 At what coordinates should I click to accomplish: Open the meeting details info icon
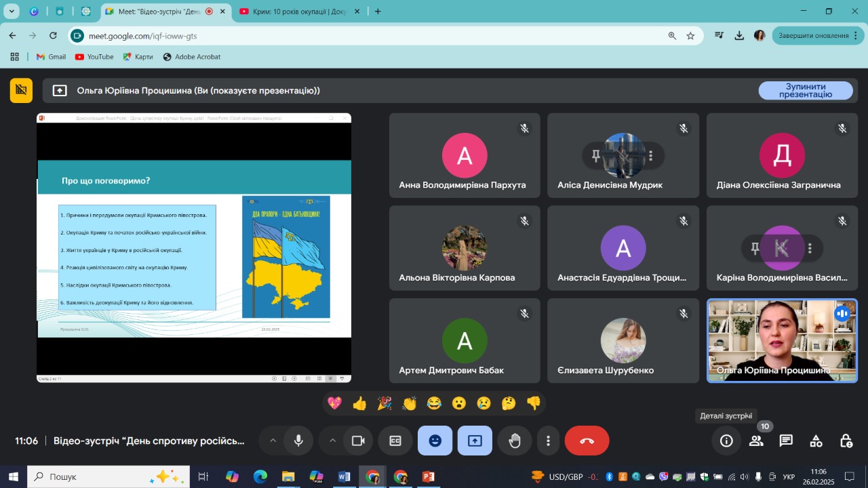pyautogui.click(x=726, y=441)
